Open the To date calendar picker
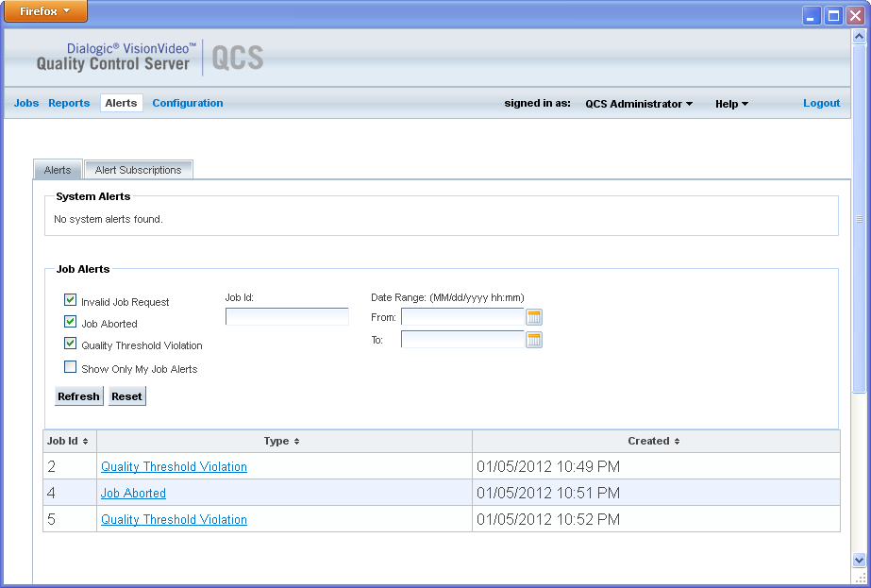The width and height of the screenshot is (871, 588). [534, 340]
